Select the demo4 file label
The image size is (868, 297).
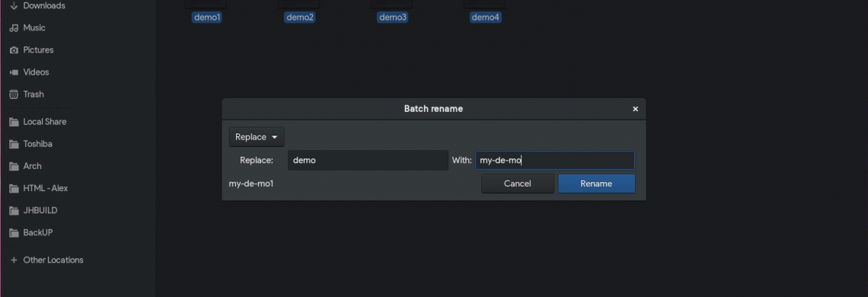tap(486, 18)
